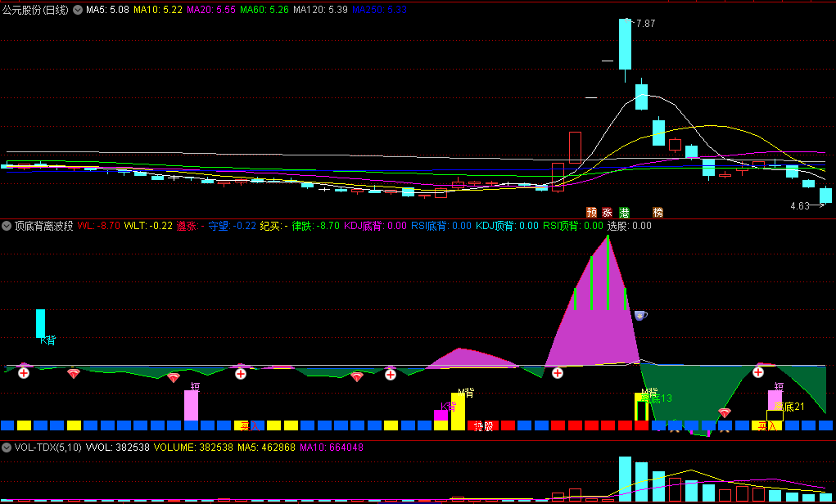
Task: Click the KDJ底背: 0.00 value
Action: [375, 226]
